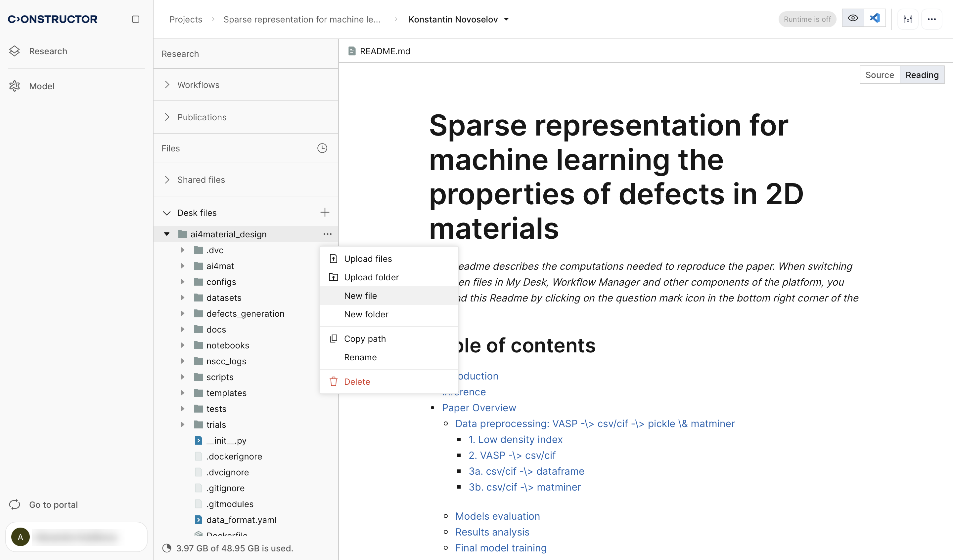Open top-right three-dots more menu

(x=931, y=19)
